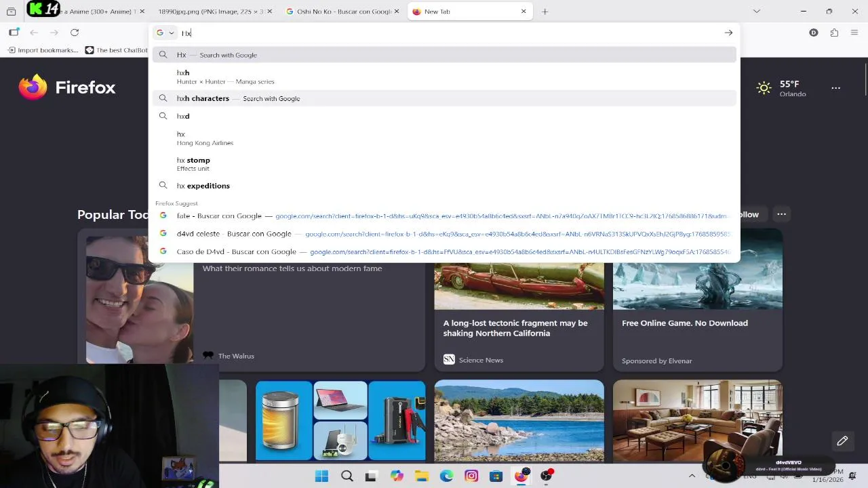The image size is (868, 488).
Task: Open 'The best ChatBot' bookmark
Action: click(116, 50)
